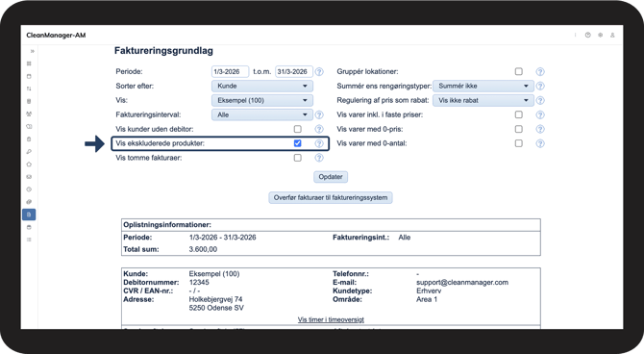
Task: Show help for Regulering af pris som rabat
Action: pos(540,100)
